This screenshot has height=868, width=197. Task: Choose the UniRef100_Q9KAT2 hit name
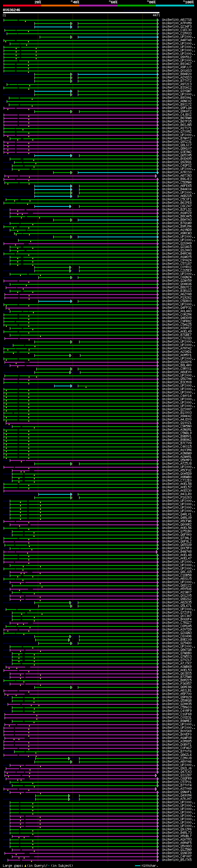pyautogui.click(x=177, y=111)
